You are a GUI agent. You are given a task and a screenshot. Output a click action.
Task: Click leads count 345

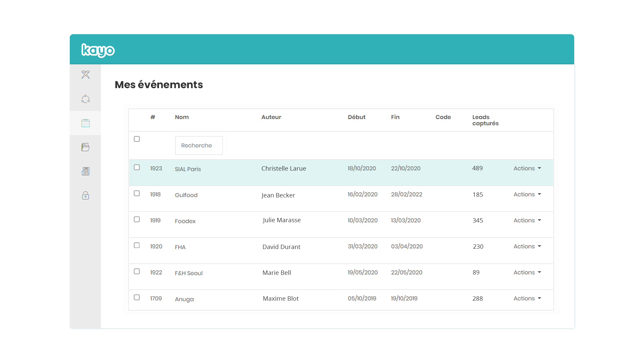coord(478,221)
